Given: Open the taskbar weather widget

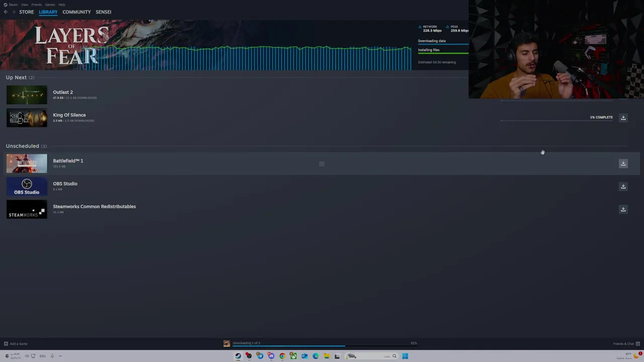Looking at the screenshot, I should [629, 356].
